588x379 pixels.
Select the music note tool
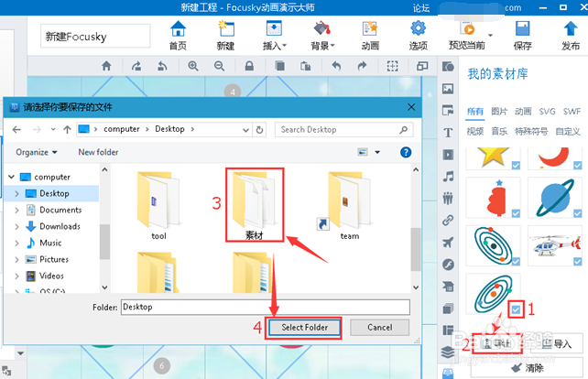(448, 177)
